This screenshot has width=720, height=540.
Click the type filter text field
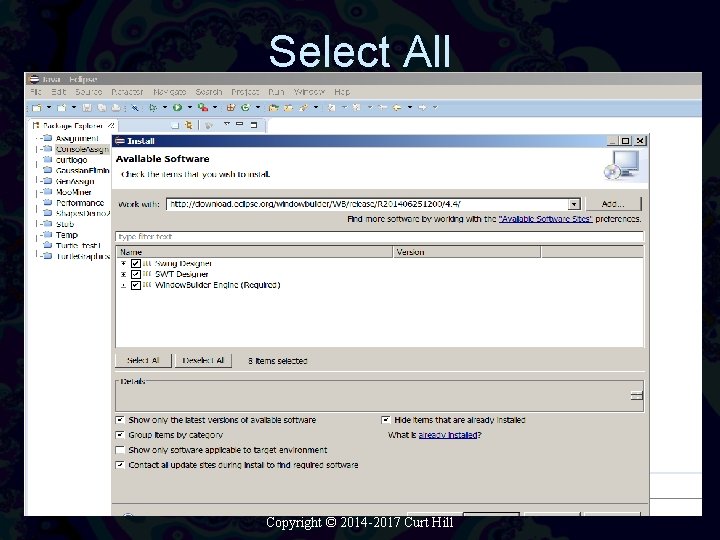(x=379, y=236)
